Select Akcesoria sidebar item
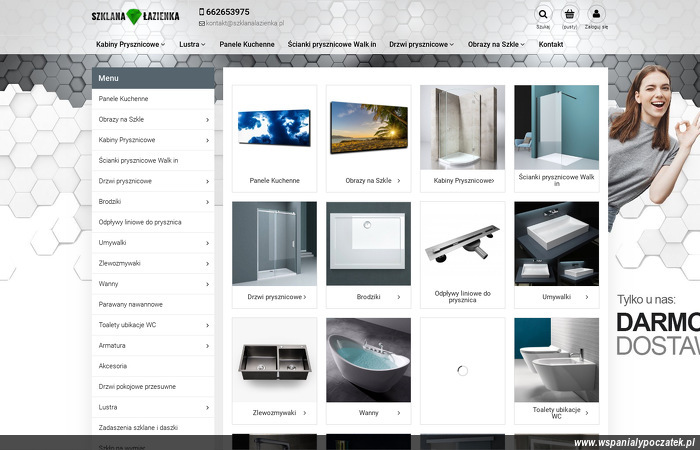This screenshot has height=450, width=700. point(153,366)
